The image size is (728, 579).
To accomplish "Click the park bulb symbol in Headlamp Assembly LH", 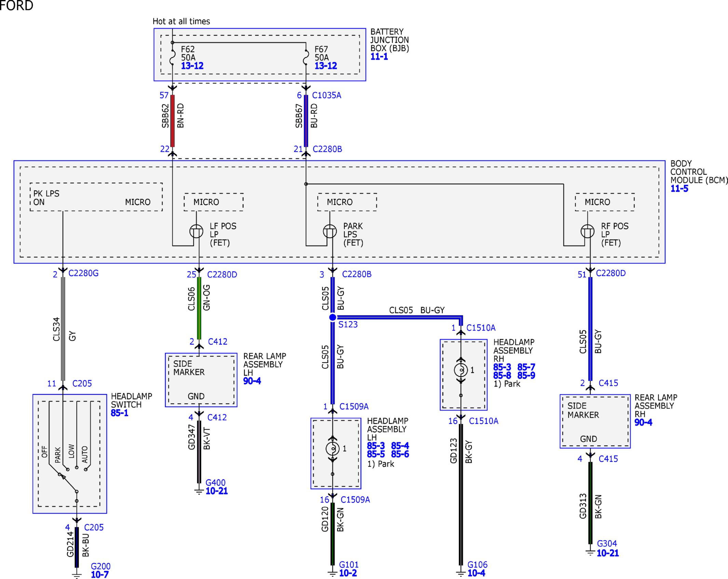I will coord(333,448).
